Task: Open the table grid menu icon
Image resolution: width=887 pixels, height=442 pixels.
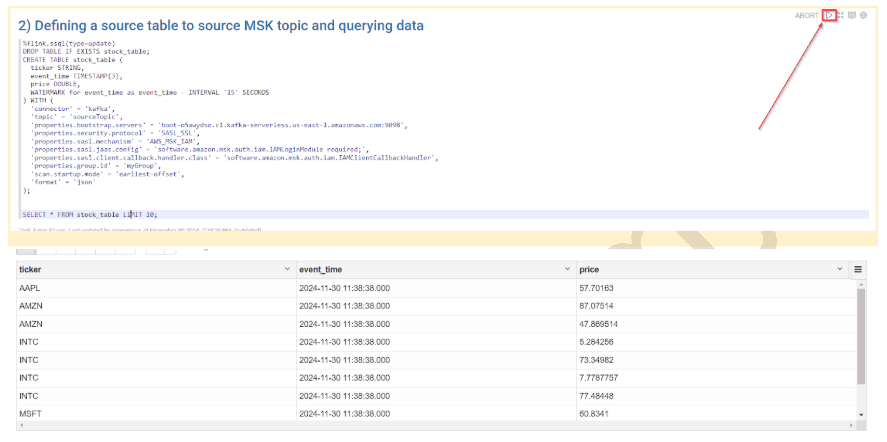Action: point(858,270)
